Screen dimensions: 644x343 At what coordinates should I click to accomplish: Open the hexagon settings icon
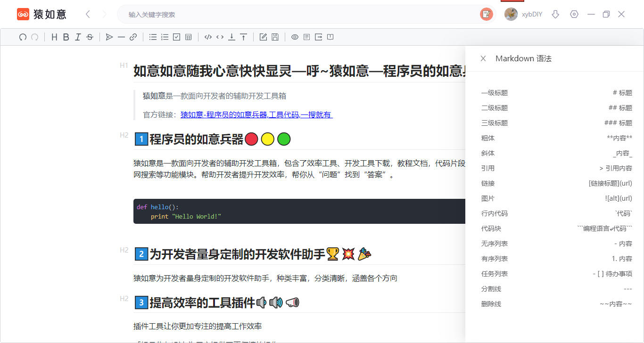[x=574, y=14]
